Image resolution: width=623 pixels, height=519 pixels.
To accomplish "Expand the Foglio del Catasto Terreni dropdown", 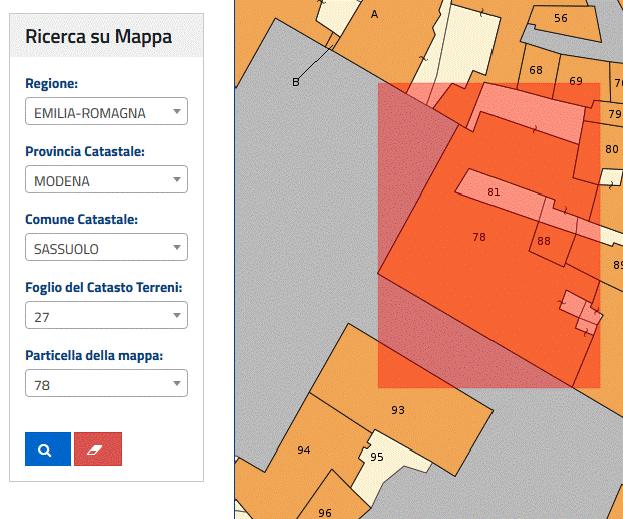I will click(106, 316).
